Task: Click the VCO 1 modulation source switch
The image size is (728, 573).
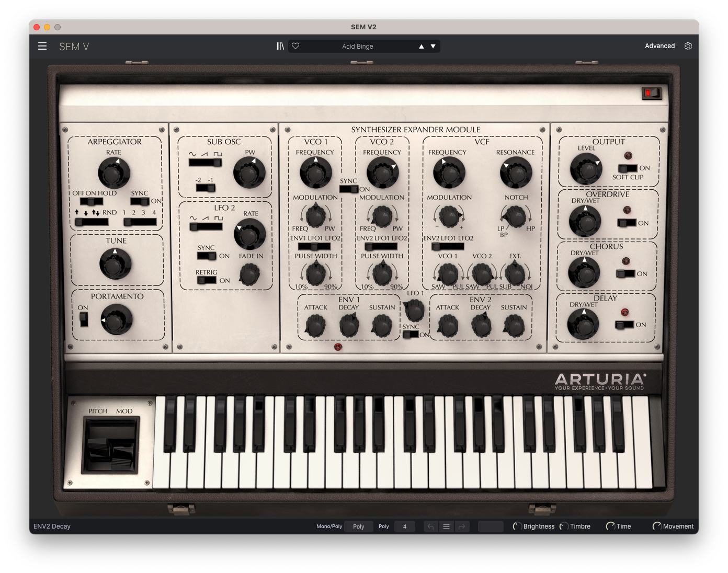Action: click(314, 246)
